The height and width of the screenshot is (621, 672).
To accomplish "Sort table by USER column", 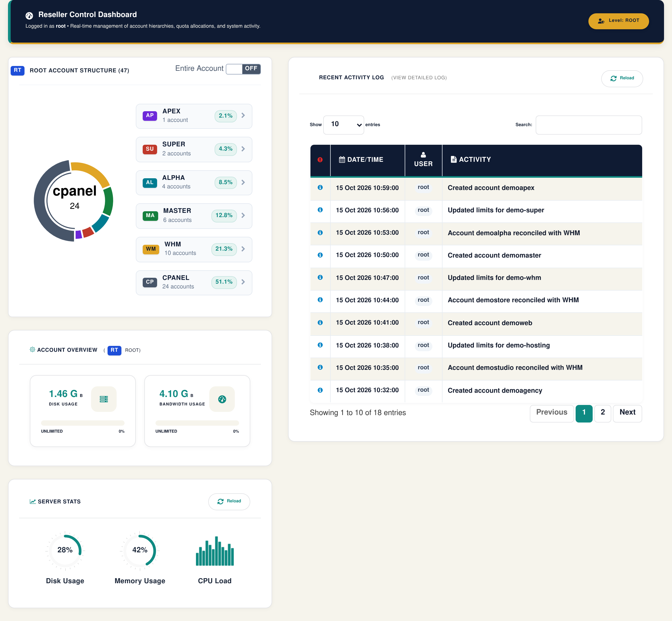I will click(423, 160).
